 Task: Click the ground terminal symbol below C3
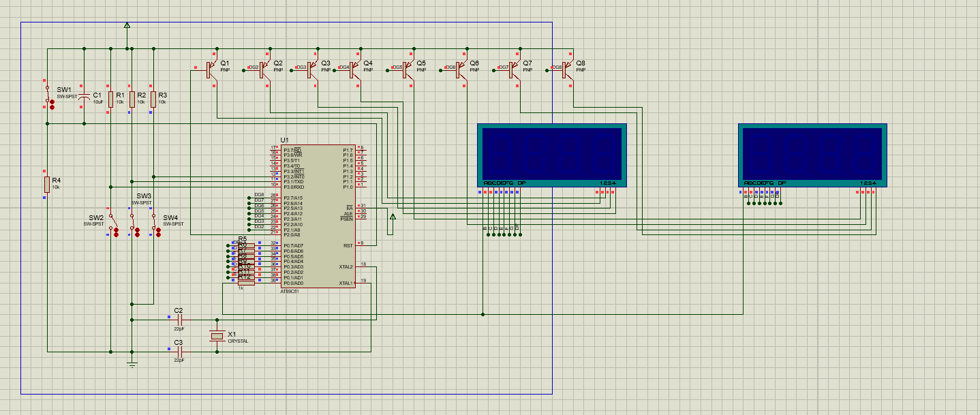click(x=132, y=365)
